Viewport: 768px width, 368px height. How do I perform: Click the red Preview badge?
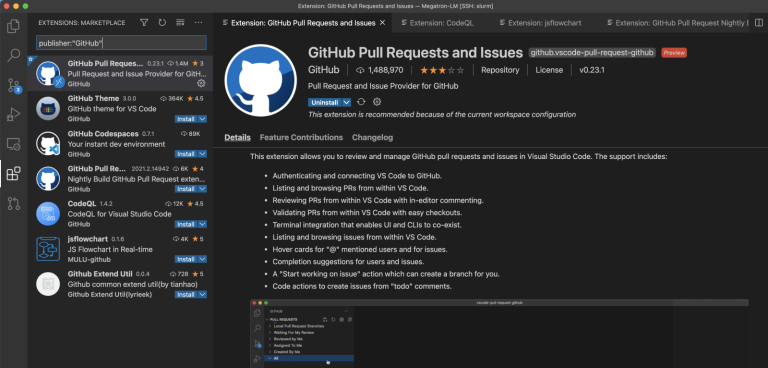[674, 52]
